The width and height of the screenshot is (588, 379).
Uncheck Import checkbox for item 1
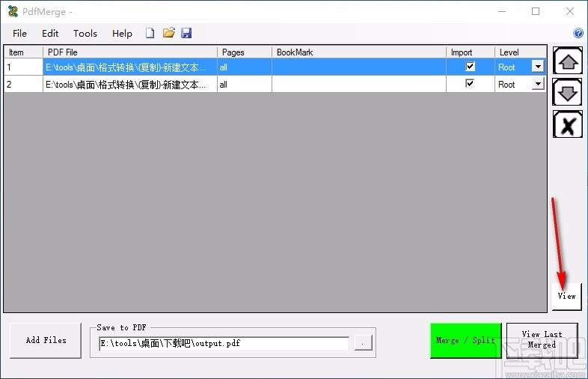click(470, 67)
